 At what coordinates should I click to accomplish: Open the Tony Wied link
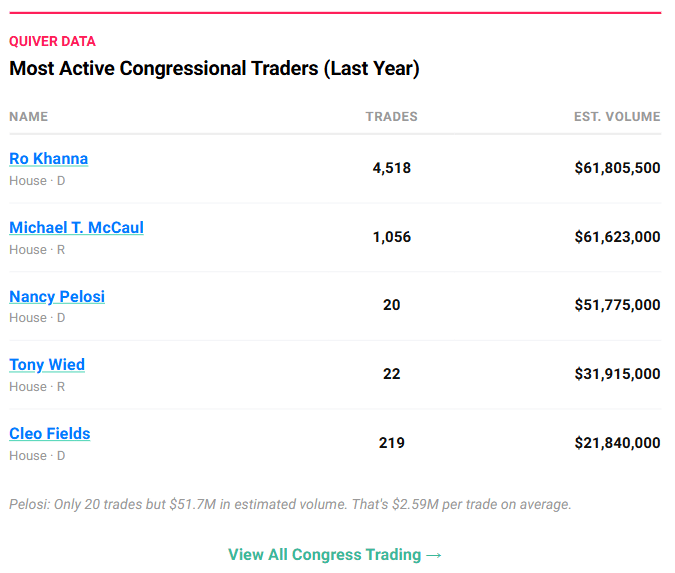(x=47, y=365)
